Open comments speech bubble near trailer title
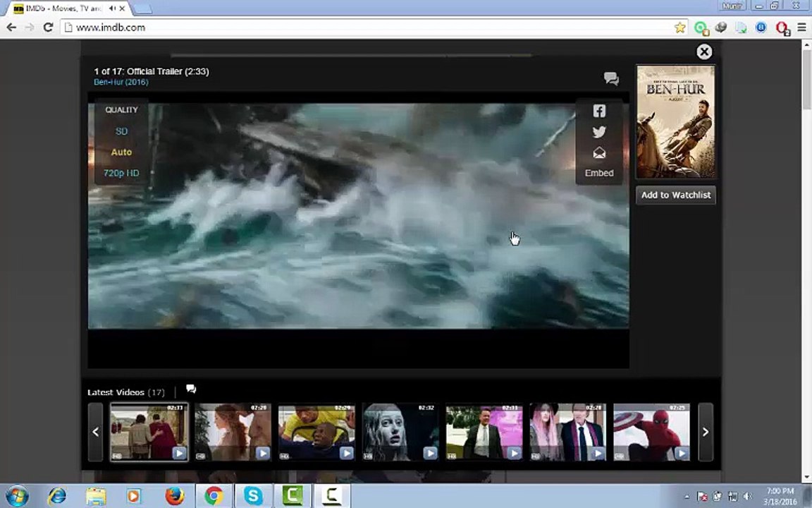Screen dimensions: 812x508 (x=611, y=79)
